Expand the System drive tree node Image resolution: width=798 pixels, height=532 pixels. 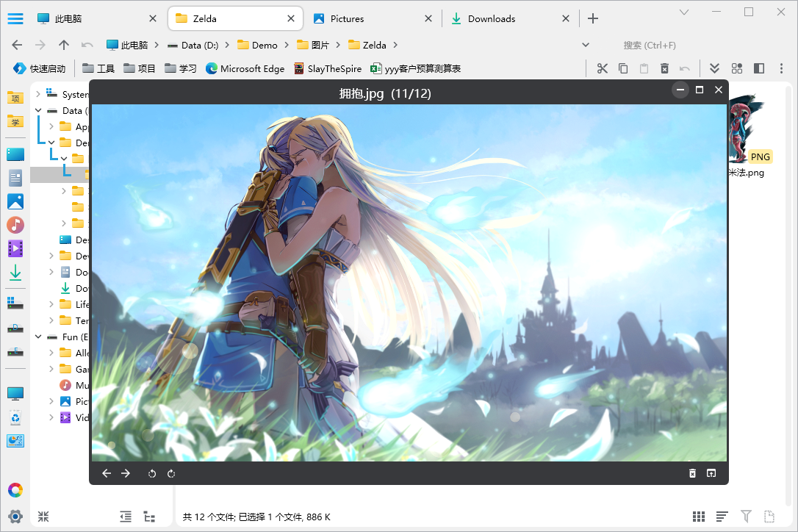tap(38, 94)
